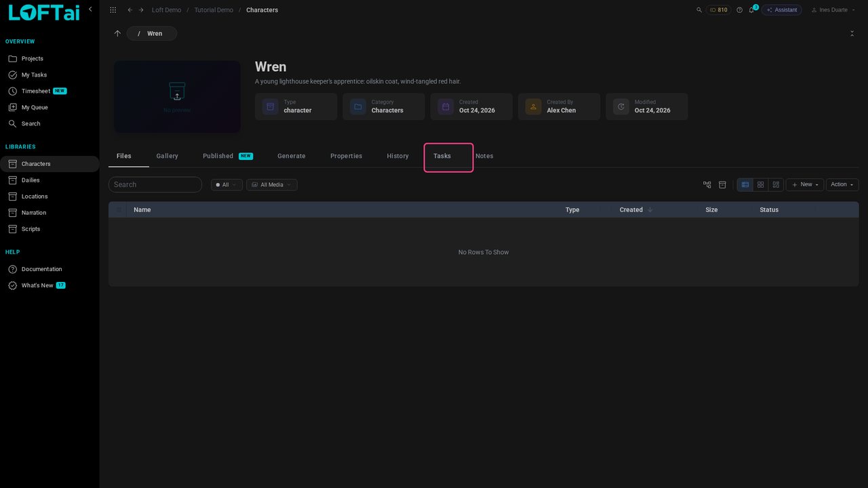Open the hierarchy tree view icon
Image resolution: width=868 pixels, height=488 pixels.
point(707,184)
